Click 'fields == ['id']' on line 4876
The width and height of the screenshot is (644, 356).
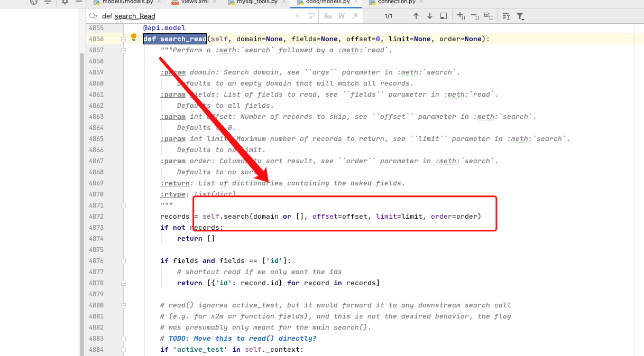pos(253,261)
